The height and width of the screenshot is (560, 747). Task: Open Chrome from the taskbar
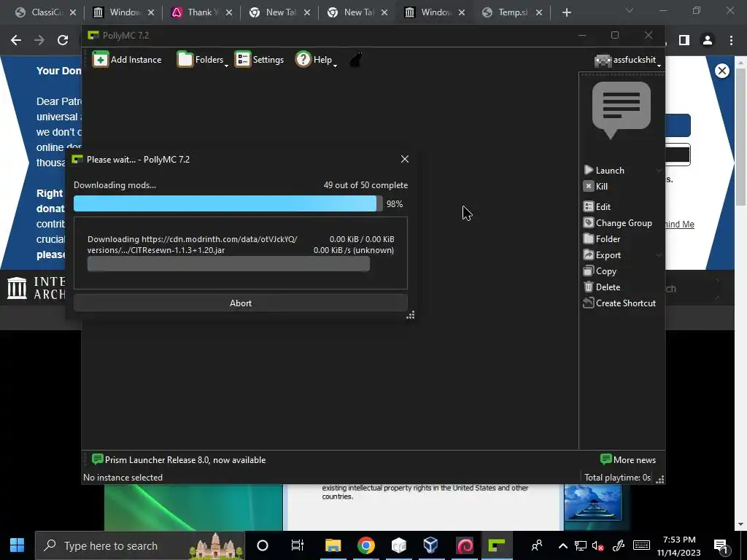click(x=366, y=545)
